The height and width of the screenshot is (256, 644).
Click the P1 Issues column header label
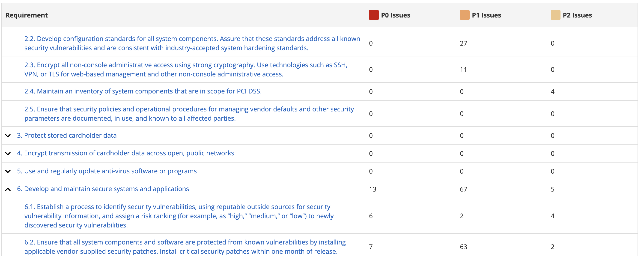pyautogui.click(x=486, y=15)
